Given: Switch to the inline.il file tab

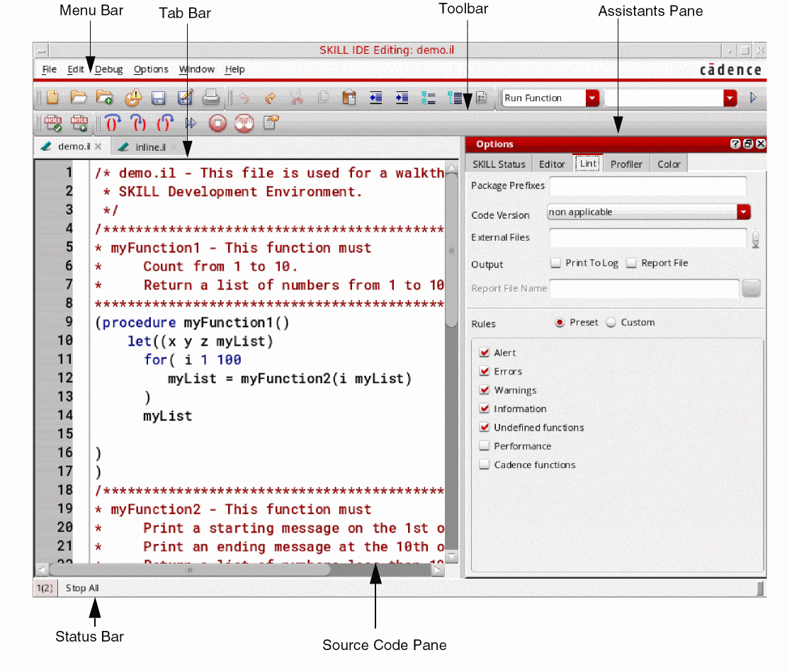Looking at the screenshot, I should 149,147.
